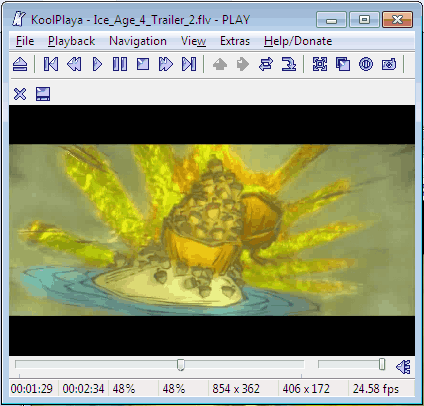The image size is (424, 406).
Task: Click the KoolPlaya title bar app icon
Action: pyautogui.click(x=19, y=19)
